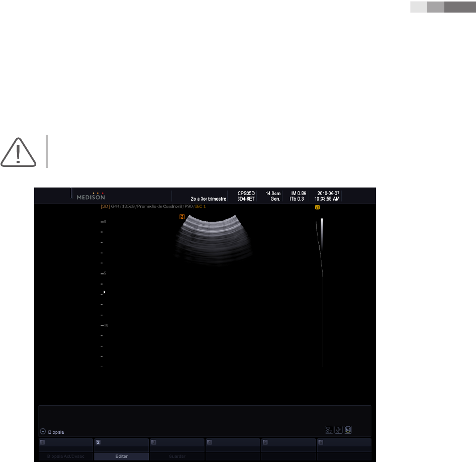Viewport: 476px width, 462px height.
Task: Click the 'Gen.' frequency text
Action: click(275, 199)
